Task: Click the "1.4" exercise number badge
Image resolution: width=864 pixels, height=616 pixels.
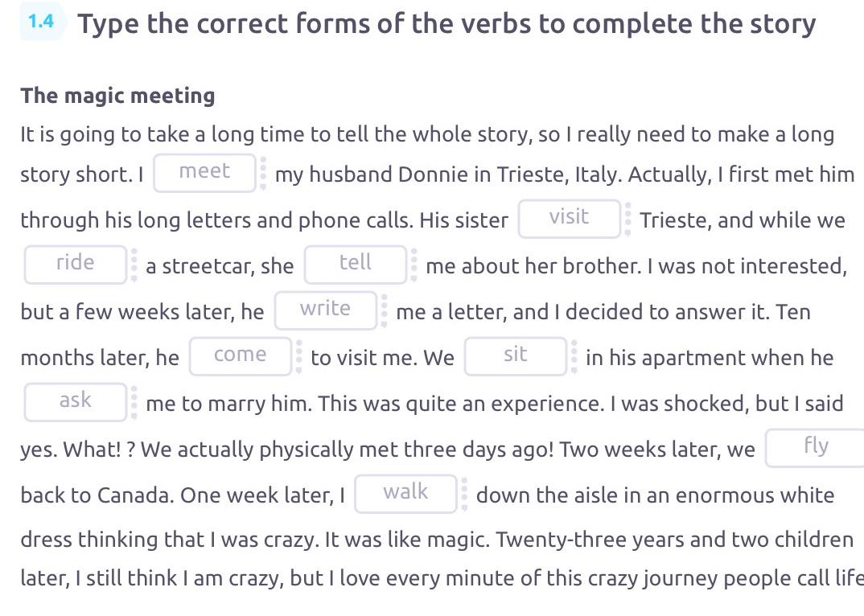Action: click(43, 19)
